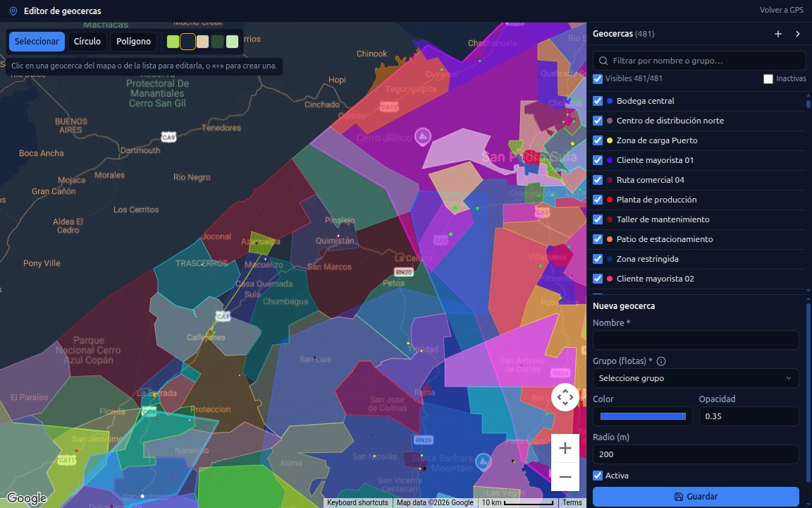Click the blue dot of Bodega central

(x=610, y=101)
